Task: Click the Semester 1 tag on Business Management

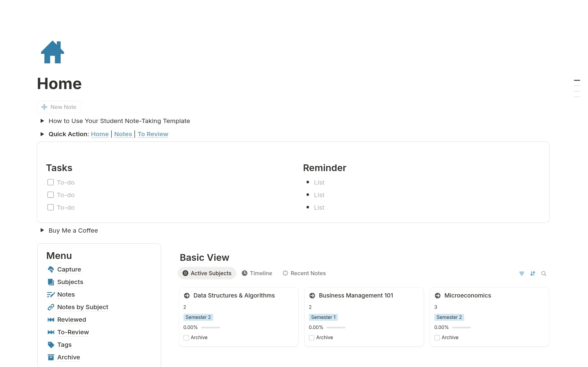Action: point(323,317)
